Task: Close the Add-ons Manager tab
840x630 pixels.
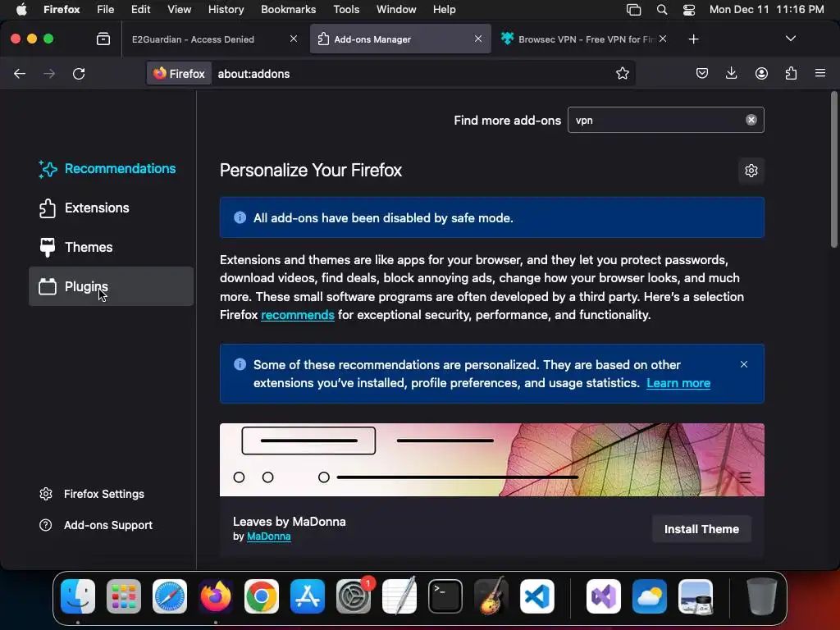Action: [478, 39]
